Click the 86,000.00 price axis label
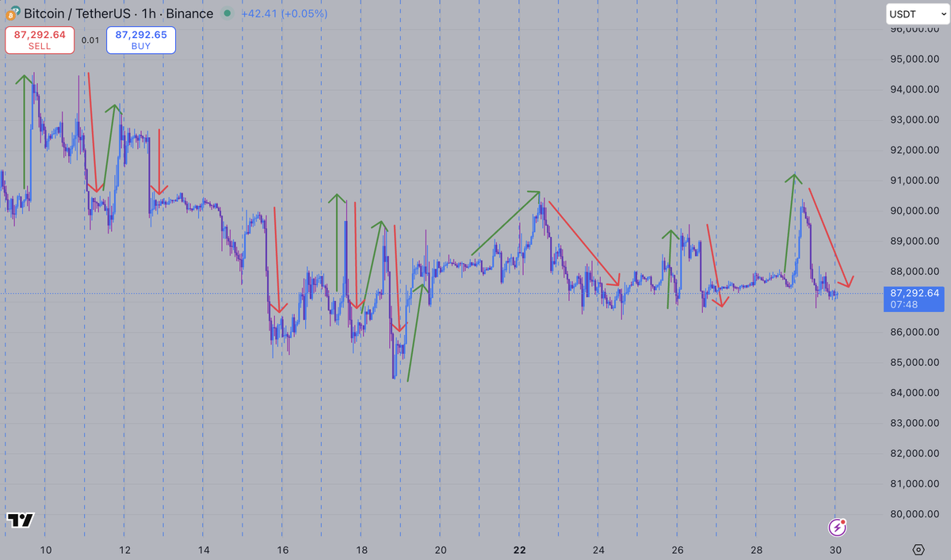The image size is (951, 560). coord(915,332)
